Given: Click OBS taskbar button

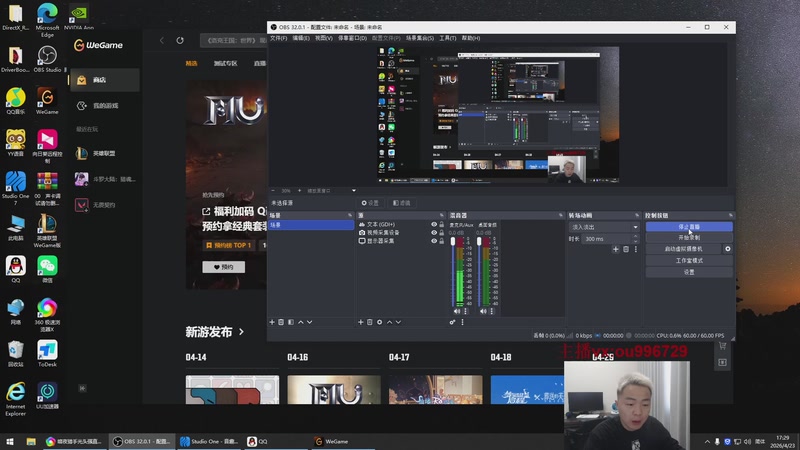Looking at the screenshot, I should [142, 441].
